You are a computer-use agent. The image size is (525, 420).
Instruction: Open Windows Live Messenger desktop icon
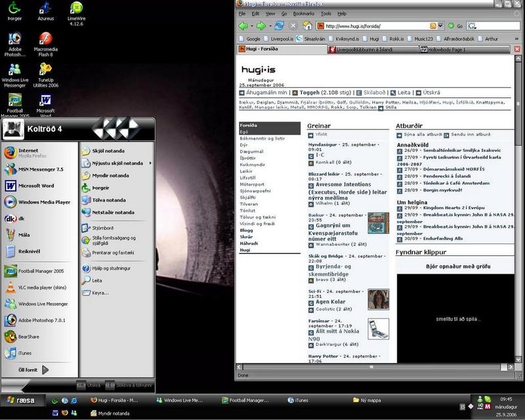[14, 75]
